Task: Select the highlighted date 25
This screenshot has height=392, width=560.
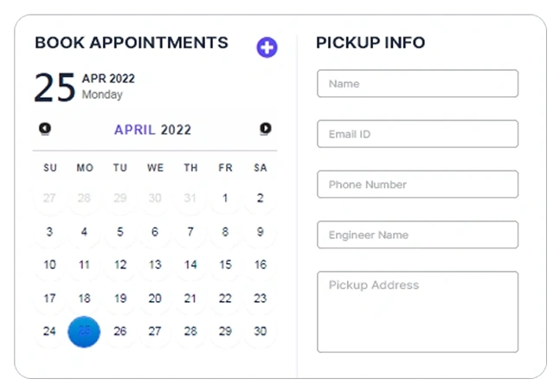Action: click(x=84, y=331)
